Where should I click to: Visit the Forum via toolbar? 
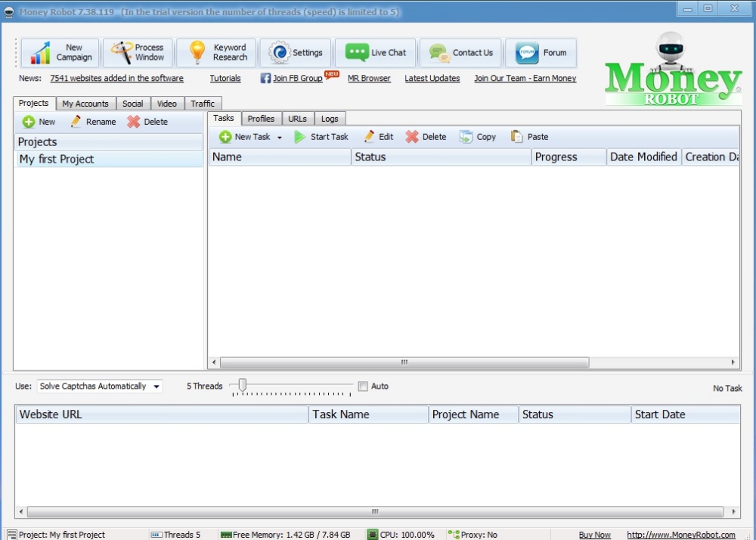click(x=541, y=52)
